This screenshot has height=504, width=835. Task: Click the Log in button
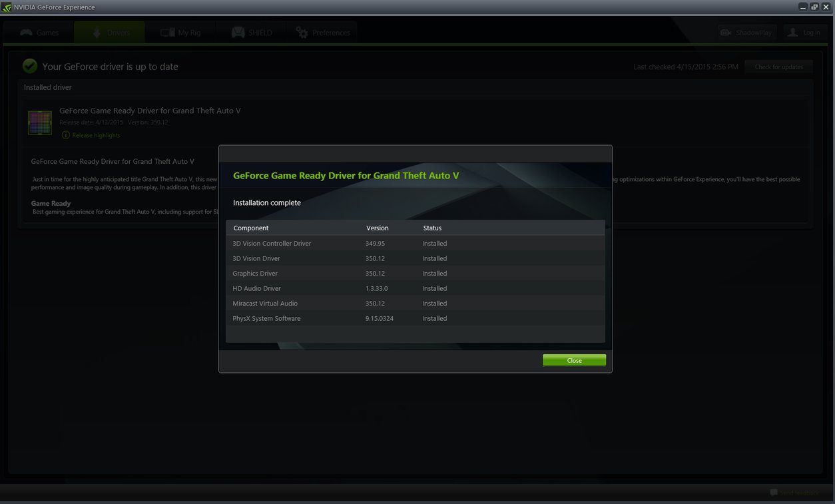click(804, 32)
